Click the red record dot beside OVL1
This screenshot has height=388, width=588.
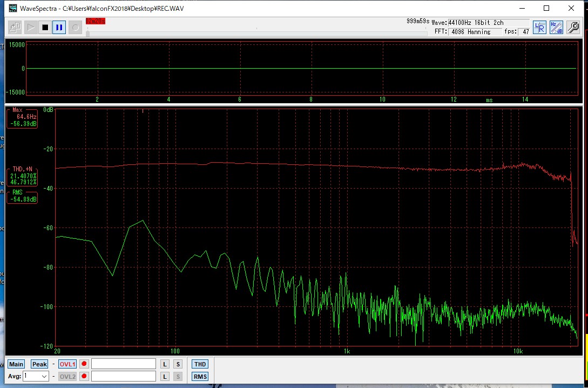tap(84, 364)
